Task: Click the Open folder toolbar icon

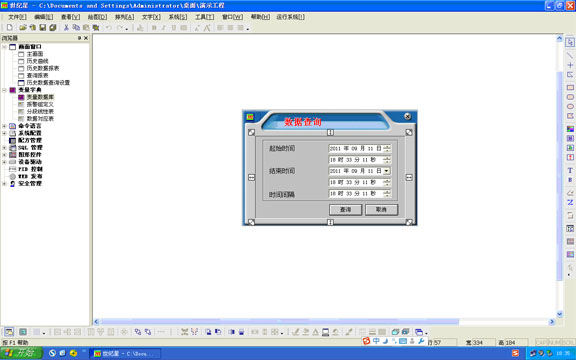Action: [23, 28]
